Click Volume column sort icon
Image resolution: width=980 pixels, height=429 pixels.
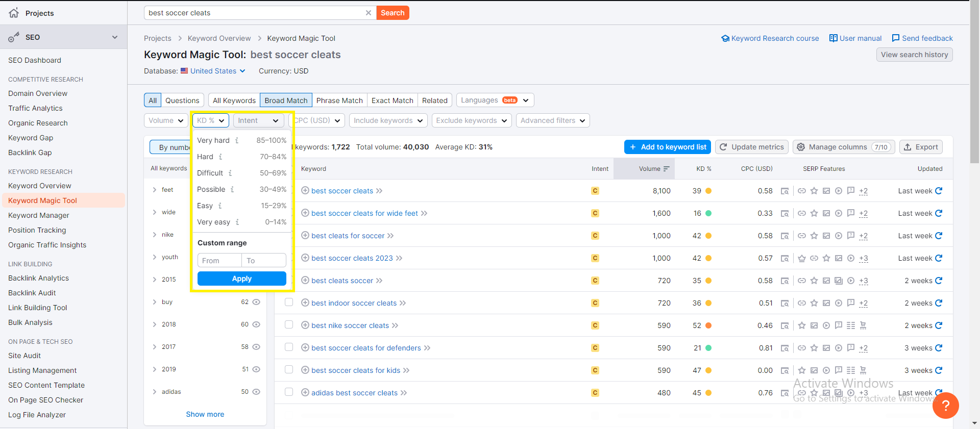tap(667, 169)
